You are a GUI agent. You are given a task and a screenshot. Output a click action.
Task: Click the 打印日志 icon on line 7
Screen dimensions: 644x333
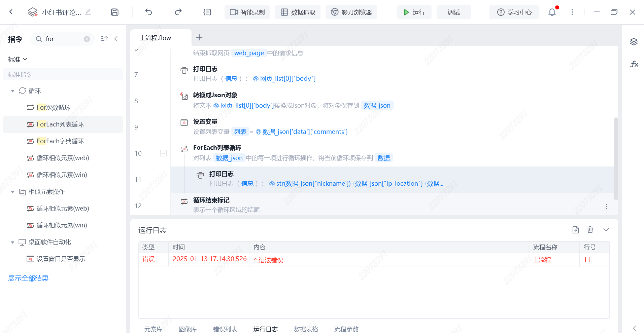point(184,70)
